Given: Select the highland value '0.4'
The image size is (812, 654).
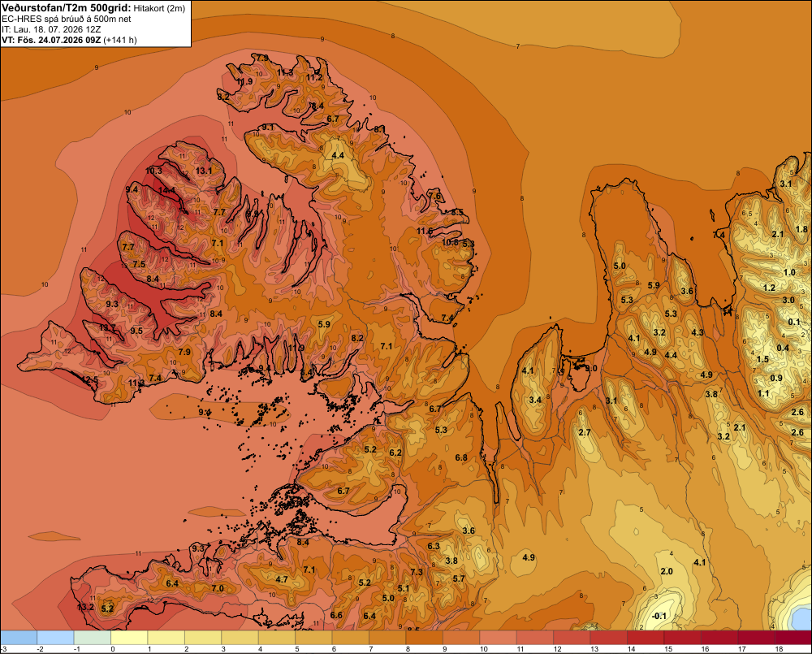Looking at the screenshot, I should point(783,348).
